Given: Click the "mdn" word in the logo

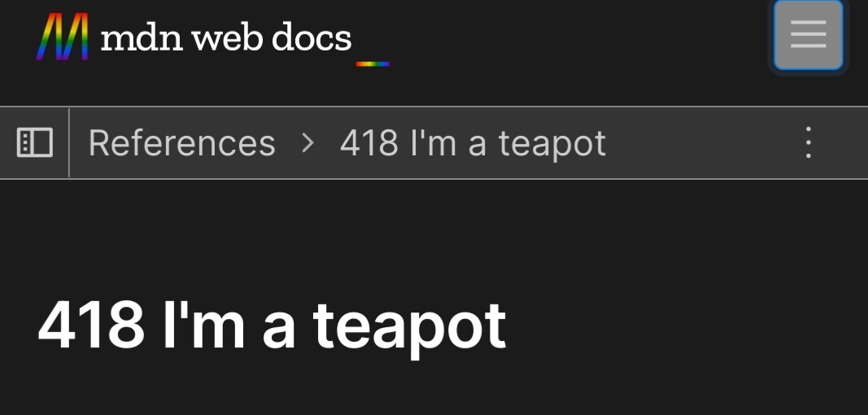Looking at the screenshot, I should click(x=142, y=37).
